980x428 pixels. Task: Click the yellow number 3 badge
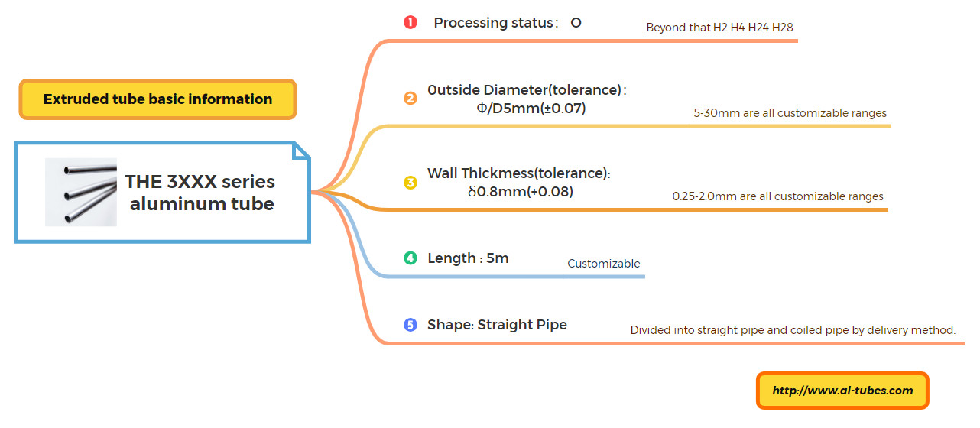coord(410,183)
